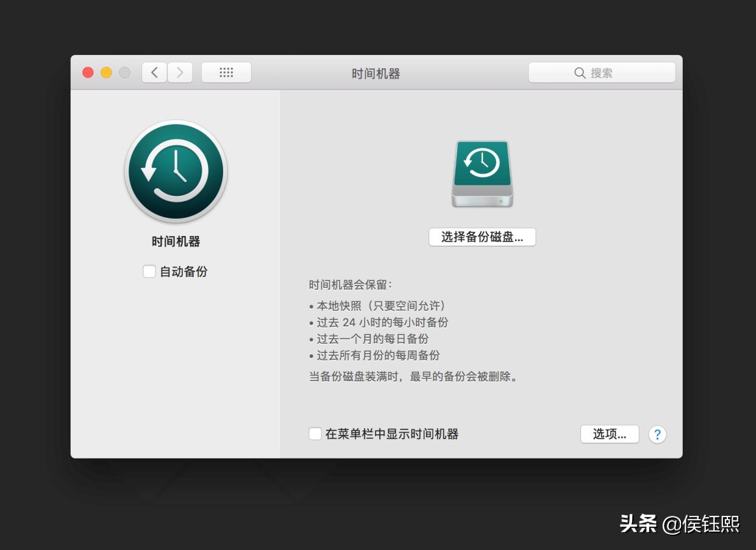
Task: Select the 时间机器 label under the sidebar icon
Action: [x=176, y=241]
